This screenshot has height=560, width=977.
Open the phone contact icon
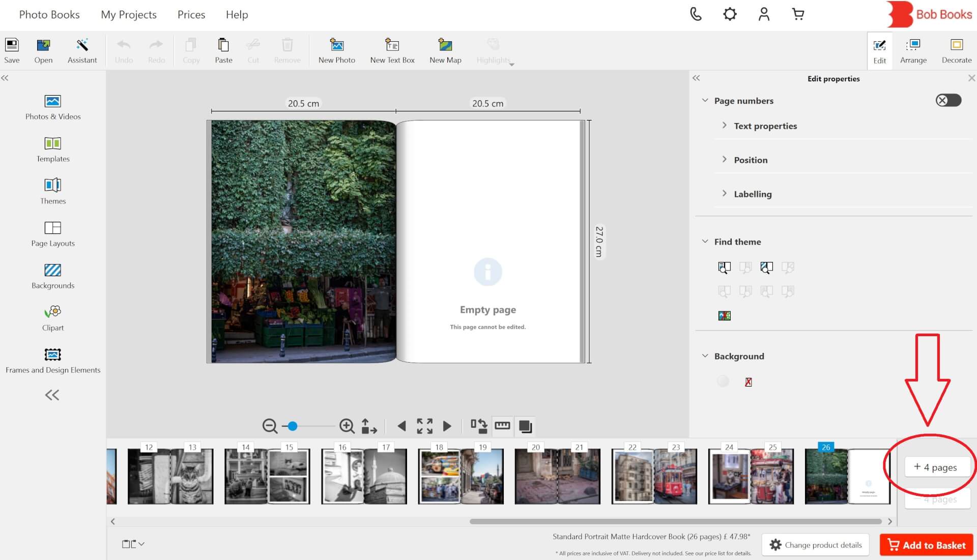696,14
